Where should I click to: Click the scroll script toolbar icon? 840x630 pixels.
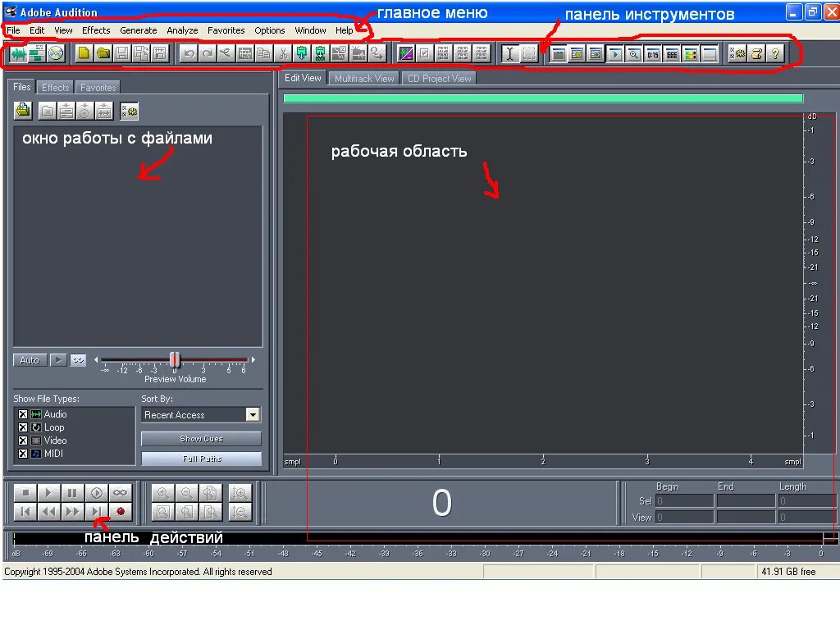pos(756,53)
